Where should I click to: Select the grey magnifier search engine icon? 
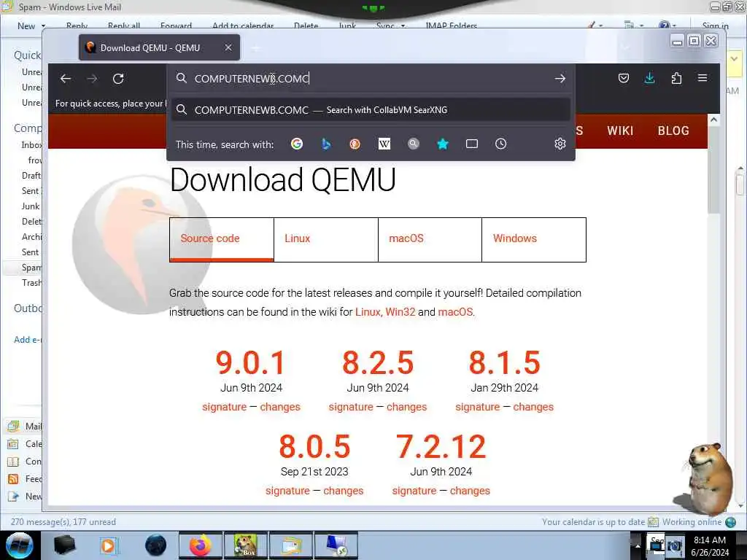click(x=414, y=144)
